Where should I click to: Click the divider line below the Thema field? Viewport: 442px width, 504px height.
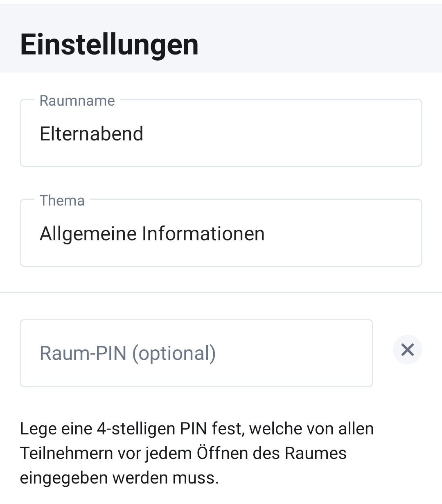click(x=221, y=293)
